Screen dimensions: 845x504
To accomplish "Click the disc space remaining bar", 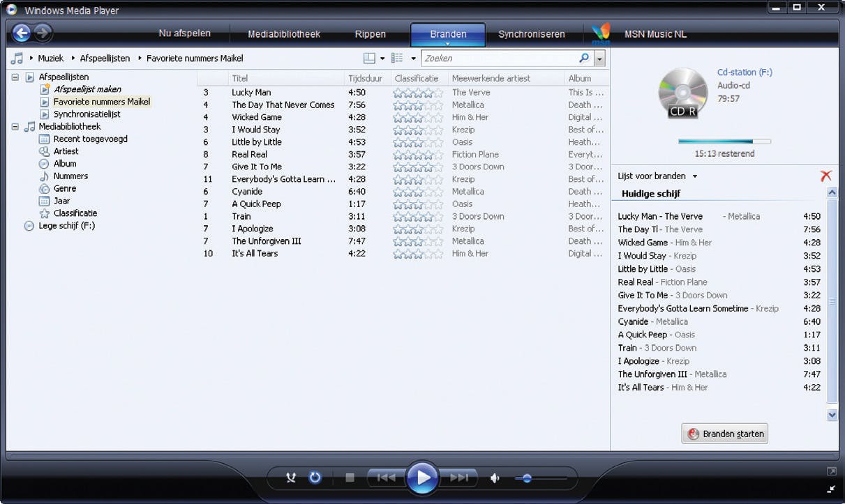I will pyautogui.click(x=724, y=142).
